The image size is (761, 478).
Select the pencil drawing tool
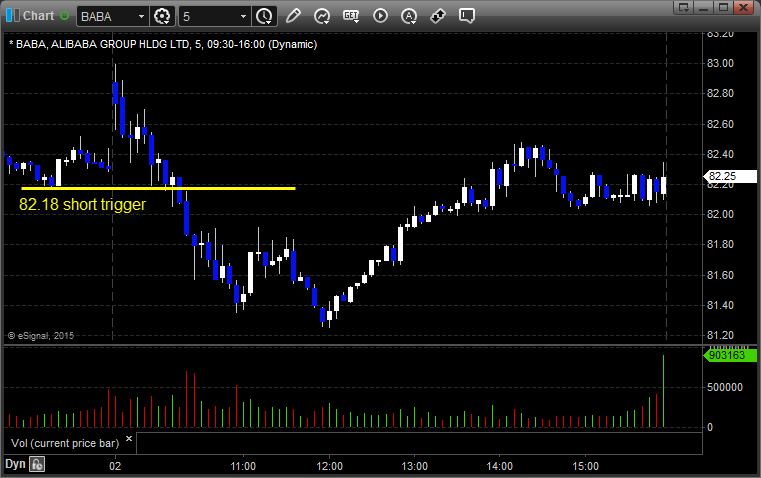click(x=293, y=16)
